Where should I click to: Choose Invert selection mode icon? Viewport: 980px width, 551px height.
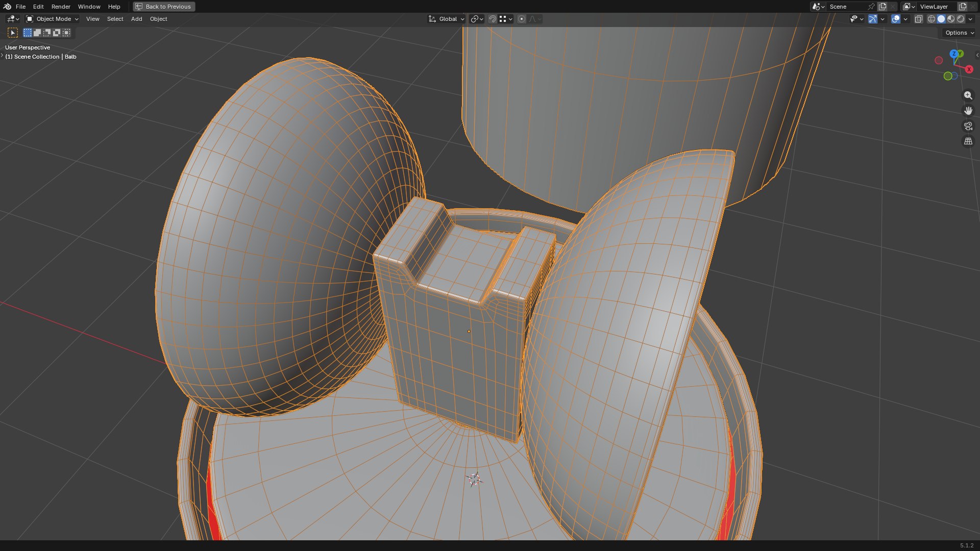[57, 33]
